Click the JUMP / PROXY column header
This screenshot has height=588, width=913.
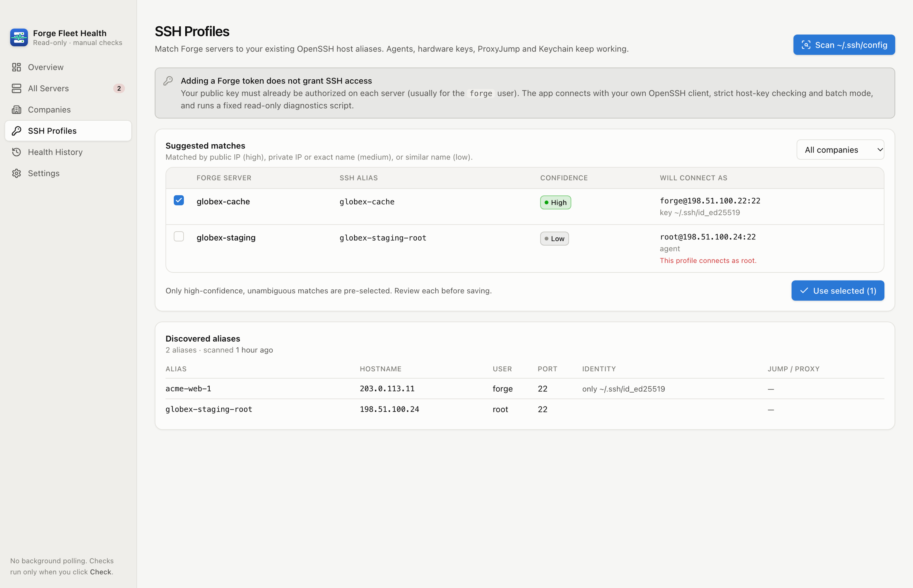[793, 369]
